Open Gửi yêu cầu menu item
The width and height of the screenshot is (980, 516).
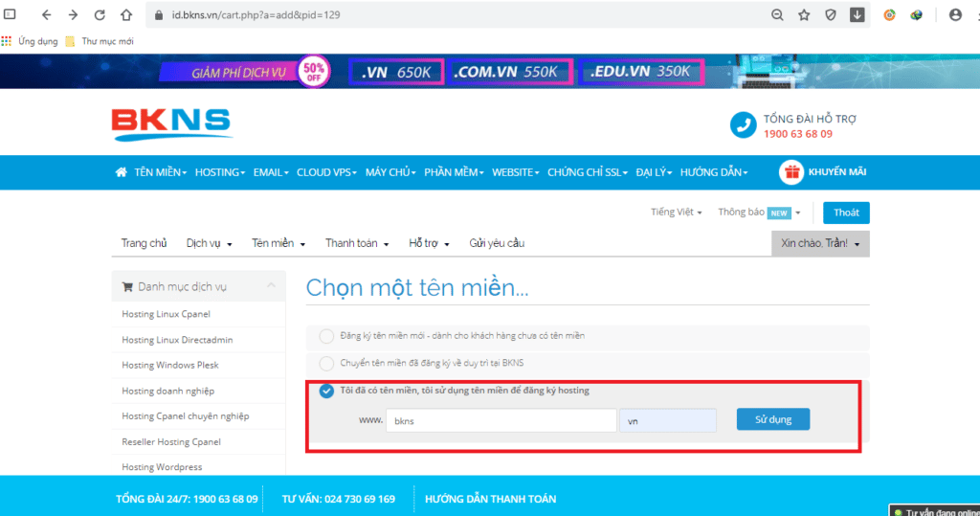pos(497,243)
